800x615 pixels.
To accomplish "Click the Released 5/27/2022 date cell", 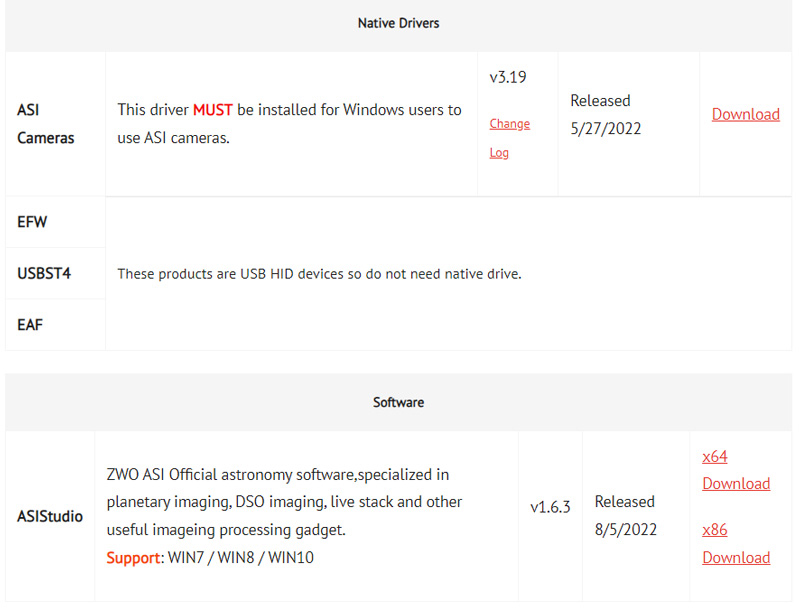I will pos(606,114).
